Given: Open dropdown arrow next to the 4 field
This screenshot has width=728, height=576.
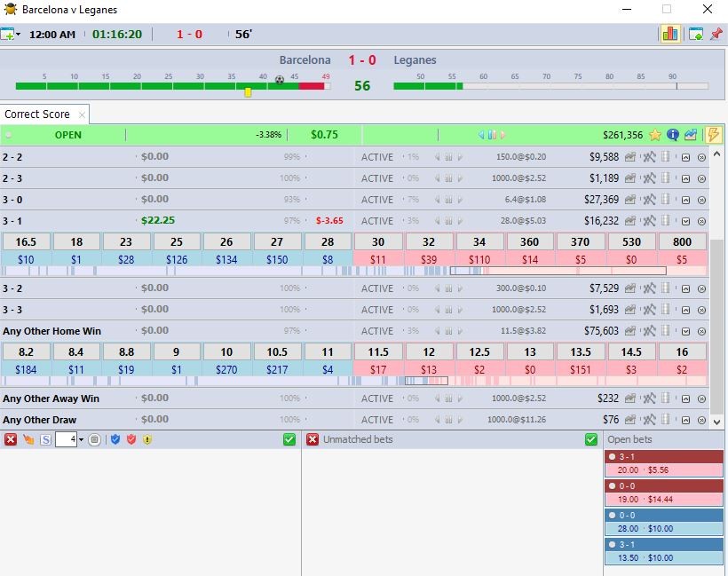Looking at the screenshot, I should (x=81, y=439).
